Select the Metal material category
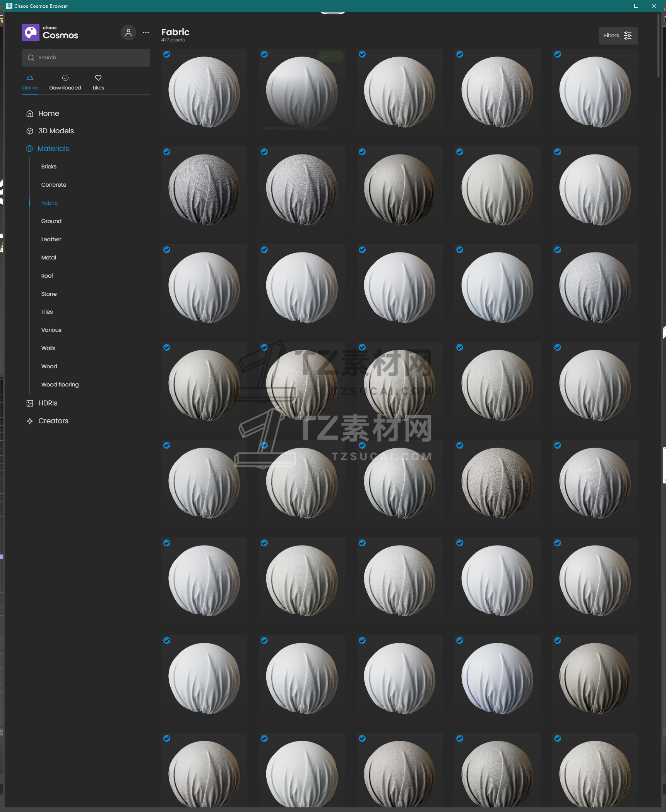Screen dimensions: 666x812 [x=49, y=258]
